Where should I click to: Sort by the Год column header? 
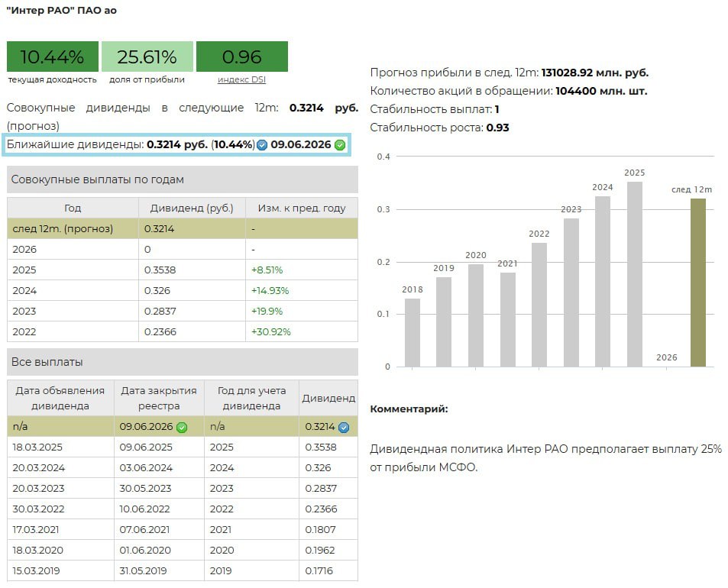point(73,208)
